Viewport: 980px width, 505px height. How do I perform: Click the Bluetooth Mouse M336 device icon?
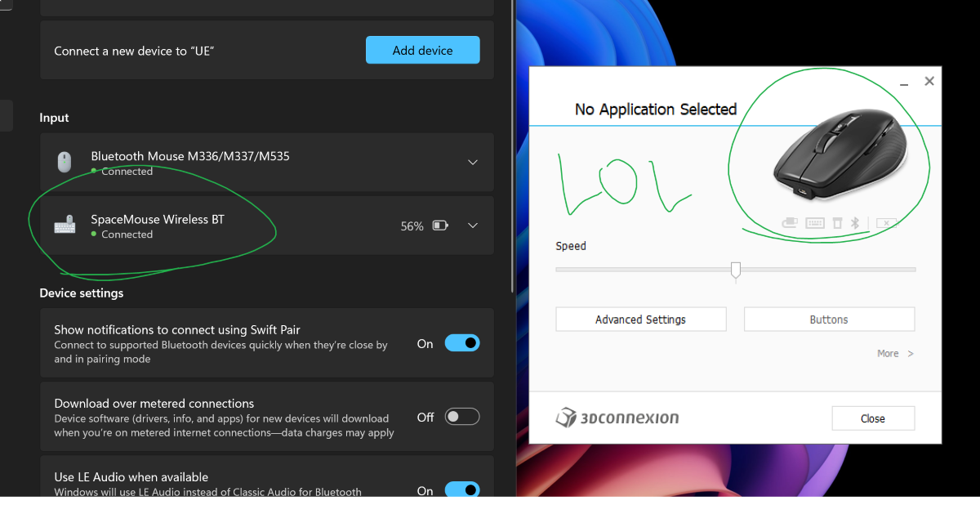(x=65, y=162)
